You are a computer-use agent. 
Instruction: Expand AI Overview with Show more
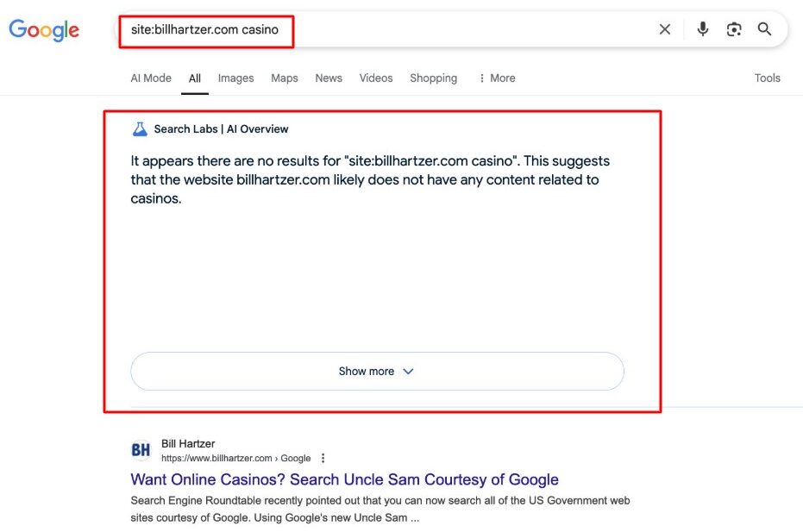(378, 372)
